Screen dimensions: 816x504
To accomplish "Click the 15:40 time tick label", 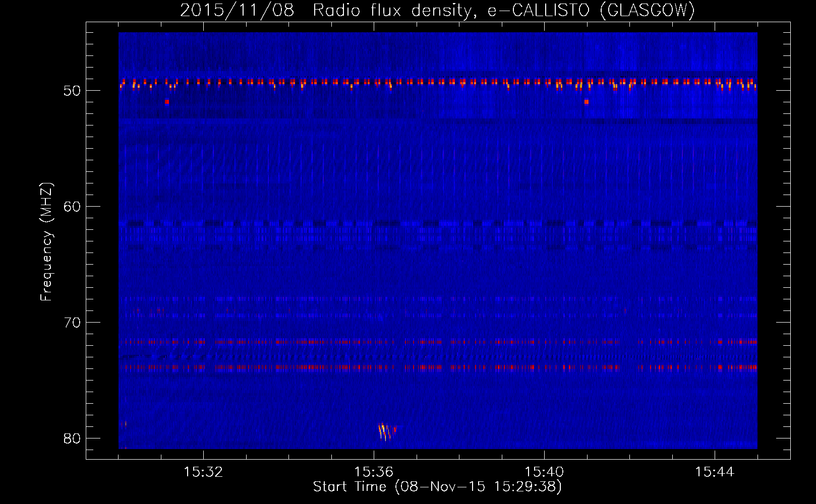I will point(544,472).
